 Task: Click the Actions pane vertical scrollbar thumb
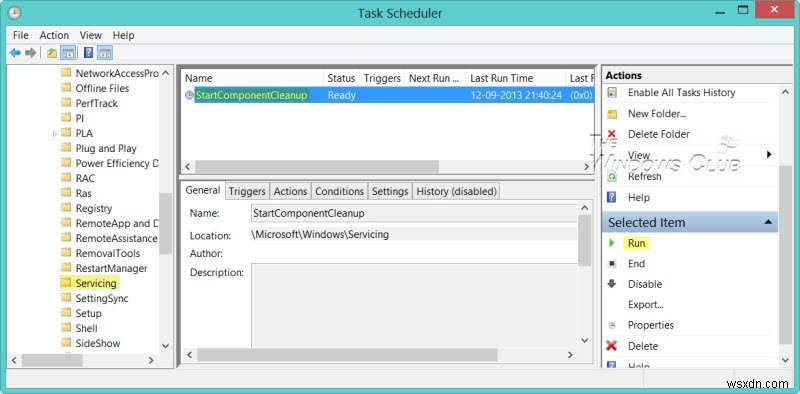pyautogui.click(x=785, y=255)
